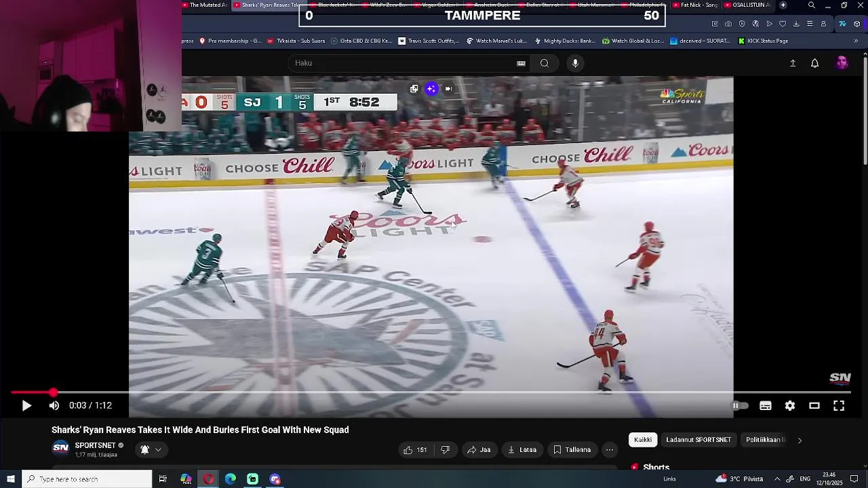
Task: Open weather widget 3°C Pilvistä
Action: point(739,479)
